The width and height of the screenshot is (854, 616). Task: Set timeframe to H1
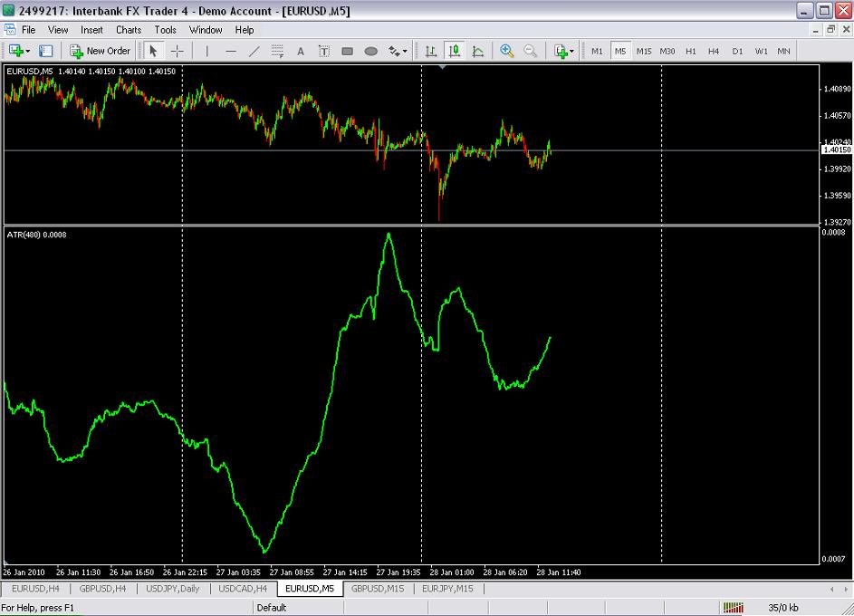[x=690, y=51]
